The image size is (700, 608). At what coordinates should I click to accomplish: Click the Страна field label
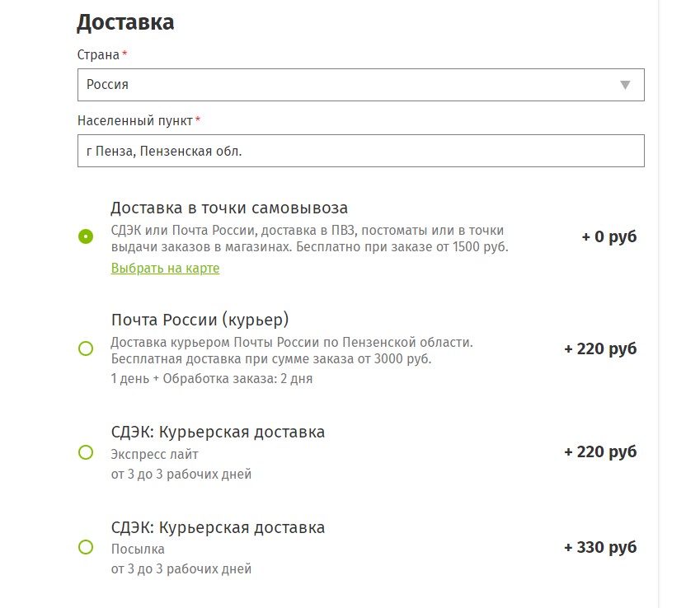click(x=98, y=55)
